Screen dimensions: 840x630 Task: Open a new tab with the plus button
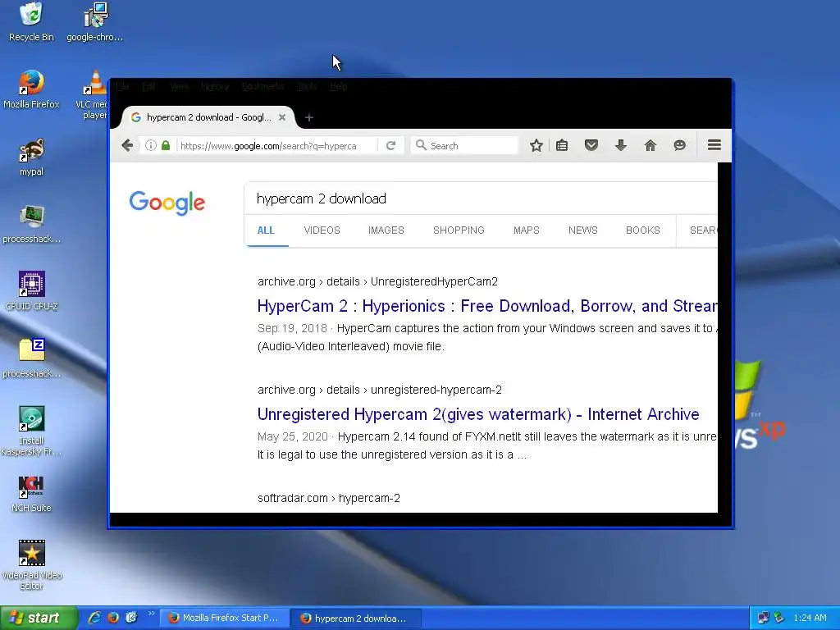(309, 117)
